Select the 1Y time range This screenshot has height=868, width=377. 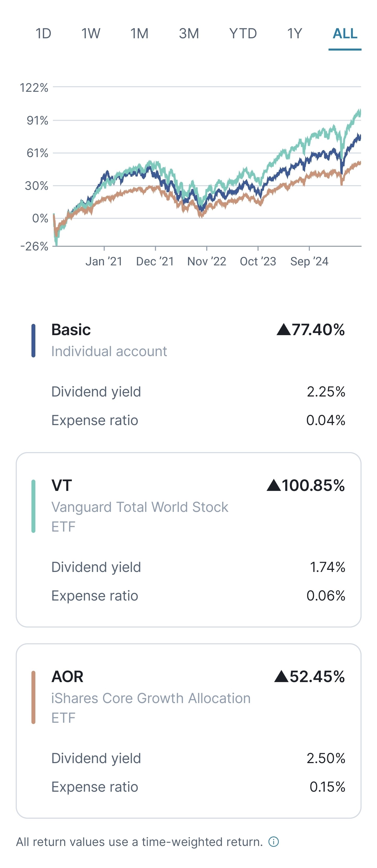click(x=294, y=34)
